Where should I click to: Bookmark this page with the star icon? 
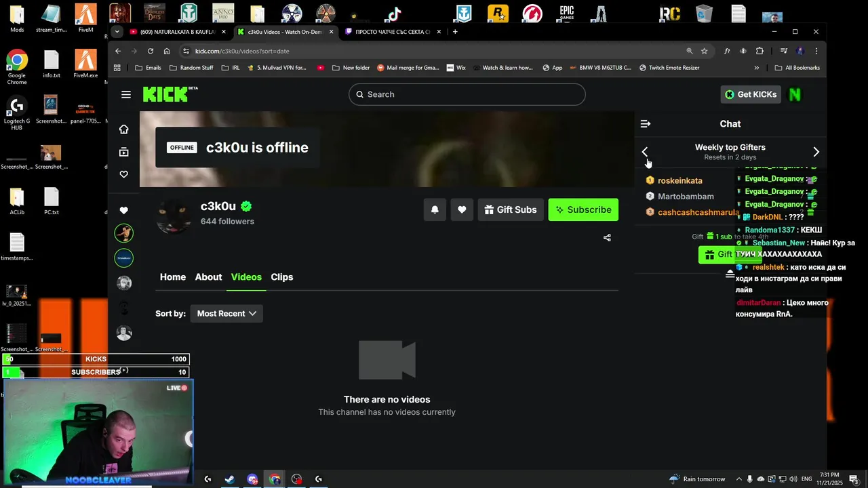point(704,51)
